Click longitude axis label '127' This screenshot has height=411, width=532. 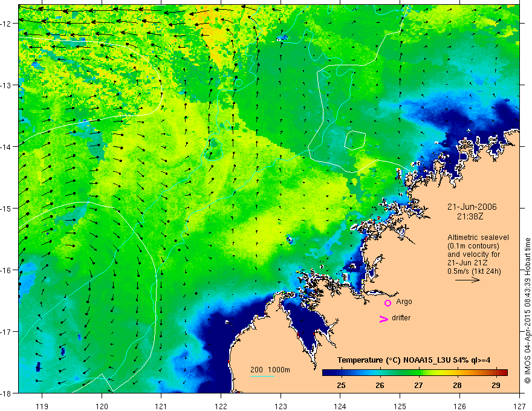(519, 406)
